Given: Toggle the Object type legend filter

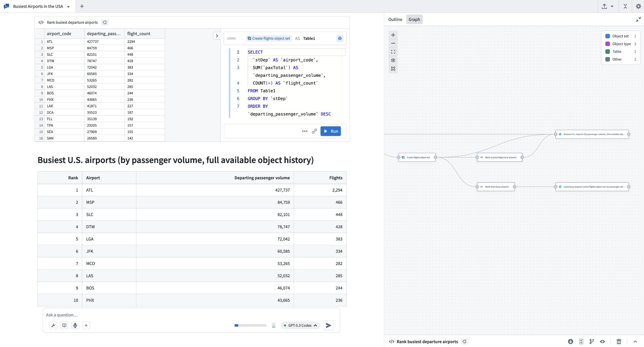Looking at the screenshot, I should [x=621, y=44].
